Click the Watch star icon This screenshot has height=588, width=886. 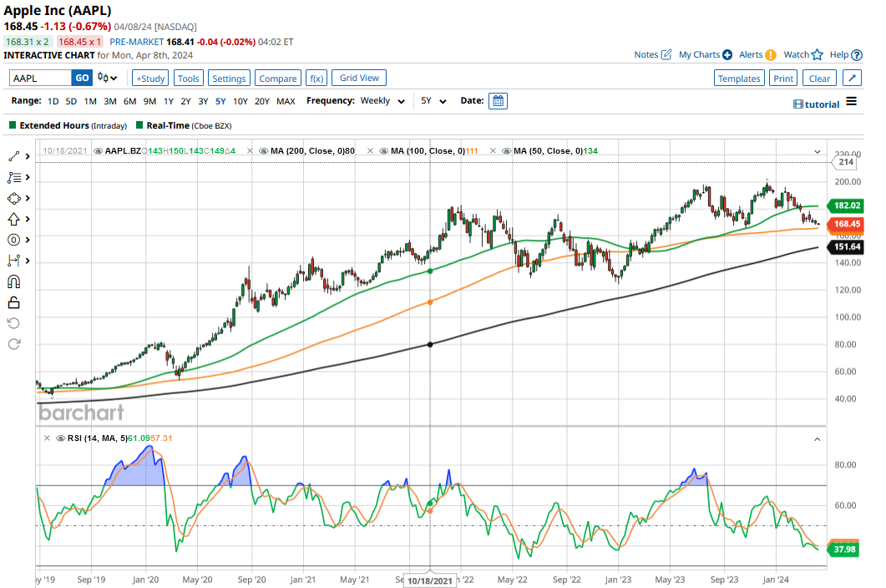817,55
